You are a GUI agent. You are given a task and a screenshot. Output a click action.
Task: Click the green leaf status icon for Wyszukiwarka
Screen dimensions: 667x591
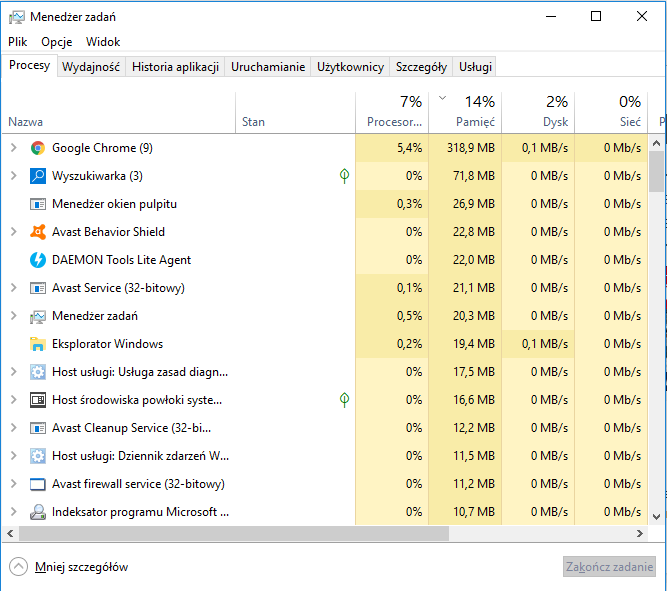344,176
